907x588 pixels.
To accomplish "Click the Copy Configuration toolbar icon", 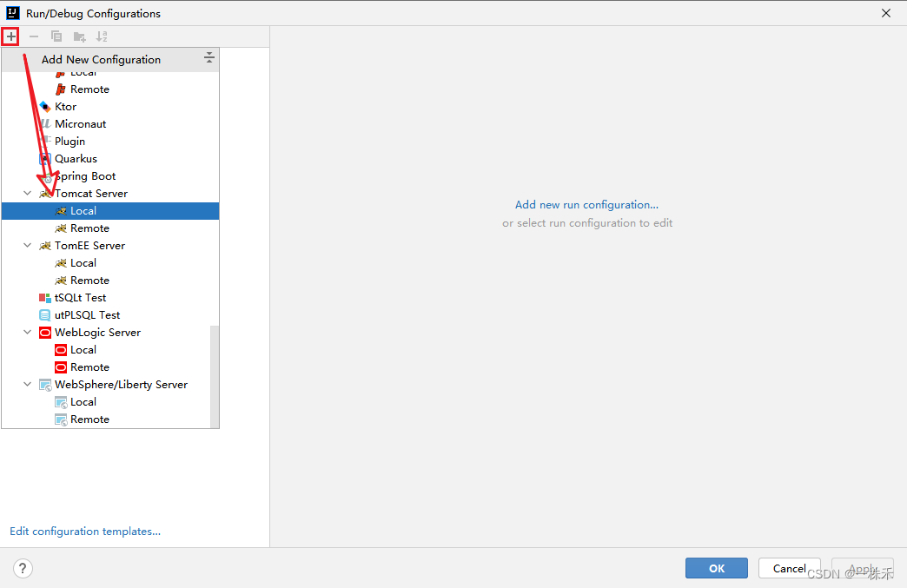I will pyautogui.click(x=56, y=36).
